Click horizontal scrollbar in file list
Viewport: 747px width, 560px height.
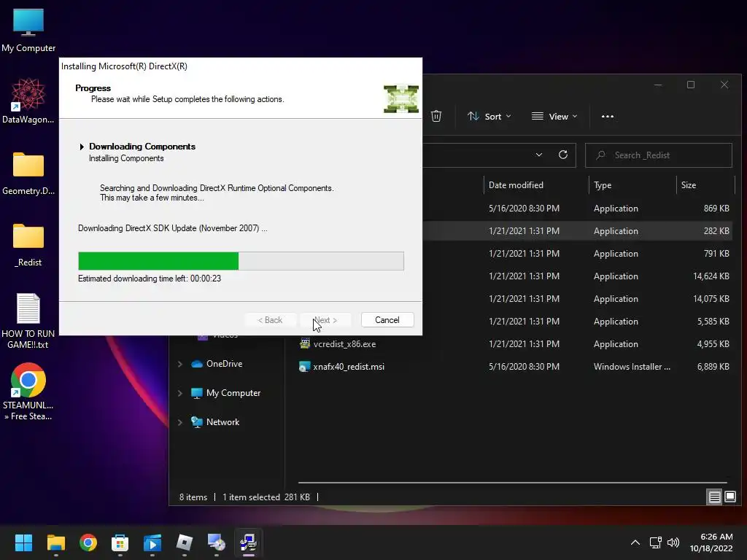pyautogui.click(x=513, y=483)
